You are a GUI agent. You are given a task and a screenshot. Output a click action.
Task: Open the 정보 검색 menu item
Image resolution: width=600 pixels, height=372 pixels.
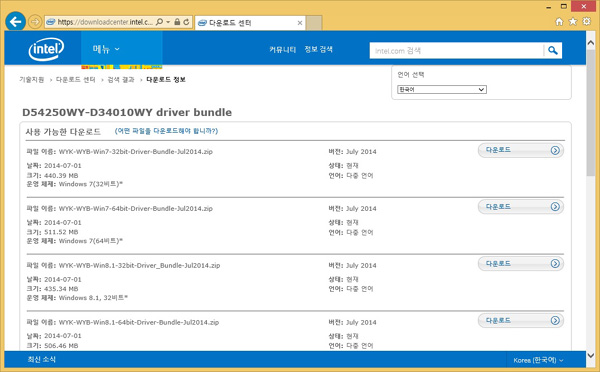click(318, 49)
